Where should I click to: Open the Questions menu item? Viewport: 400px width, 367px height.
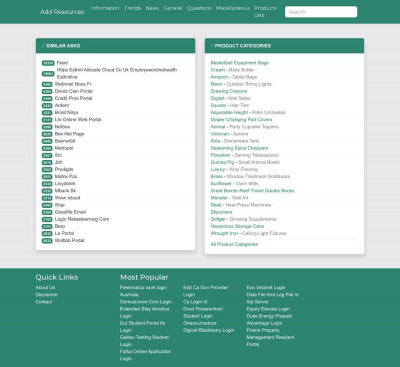coord(199,8)
